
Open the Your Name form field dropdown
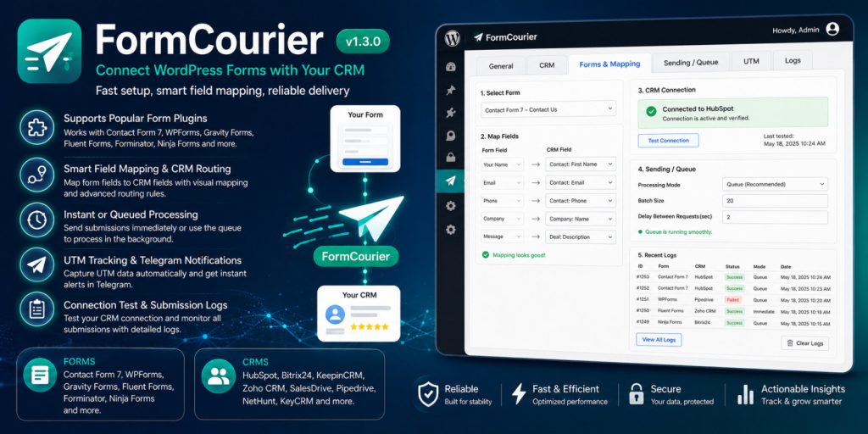click(x=502, y=164)
